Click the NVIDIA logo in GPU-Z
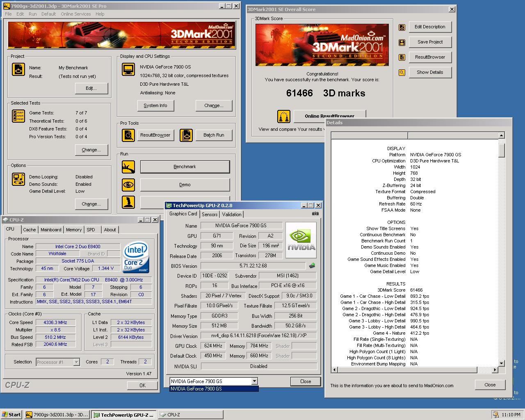525x420 pixels. pyautogui.click(x=301, y=240)
